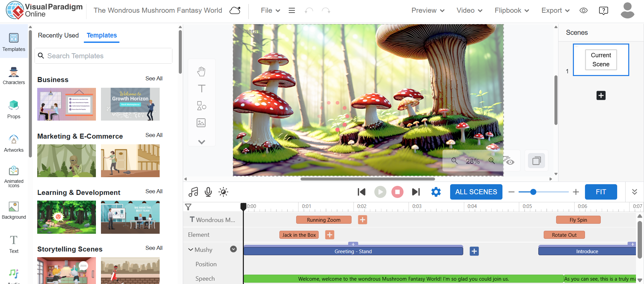
Task: See all Business templates
Action: (154, 78)
